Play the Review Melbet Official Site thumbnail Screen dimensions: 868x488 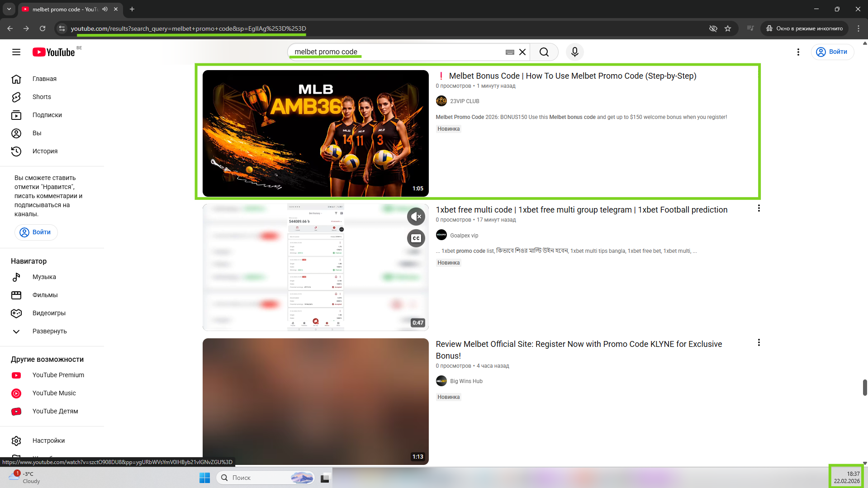pyautogui.click(x=315, y=402)
